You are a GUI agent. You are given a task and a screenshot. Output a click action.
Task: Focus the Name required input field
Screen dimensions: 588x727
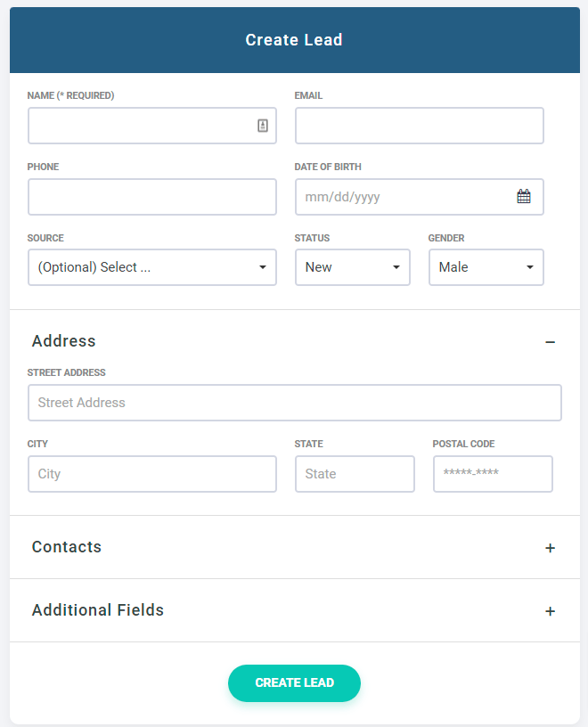tap(138, 126)
